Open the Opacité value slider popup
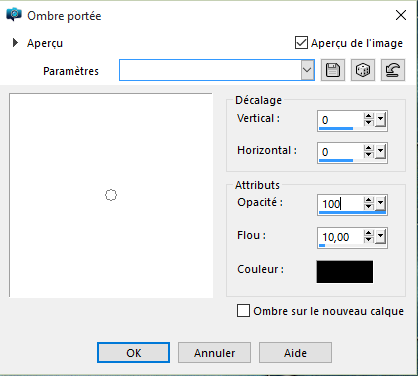Image resolution: width=418 pixels, height=376 pixels. point(380,203)
